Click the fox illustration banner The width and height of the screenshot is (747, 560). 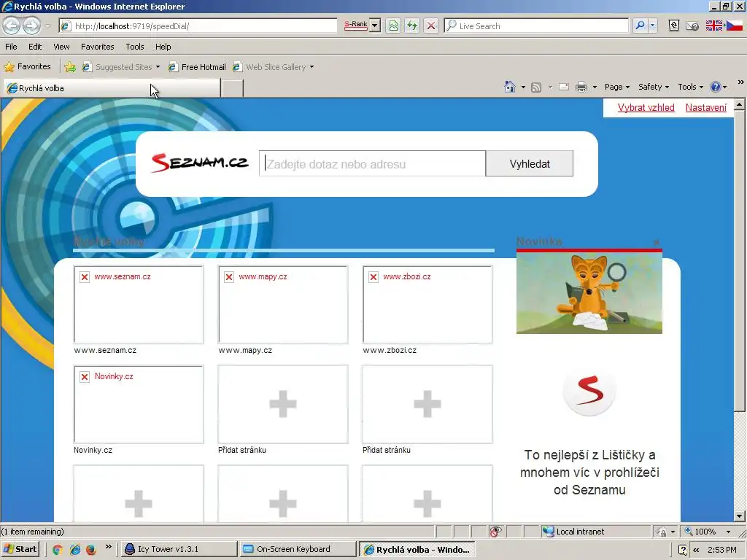589,293
